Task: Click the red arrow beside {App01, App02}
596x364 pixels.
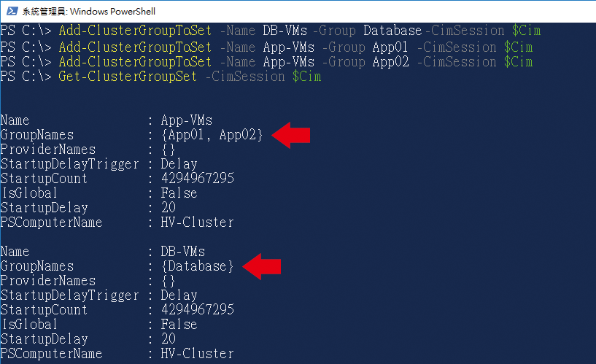Action: point(291,135)
